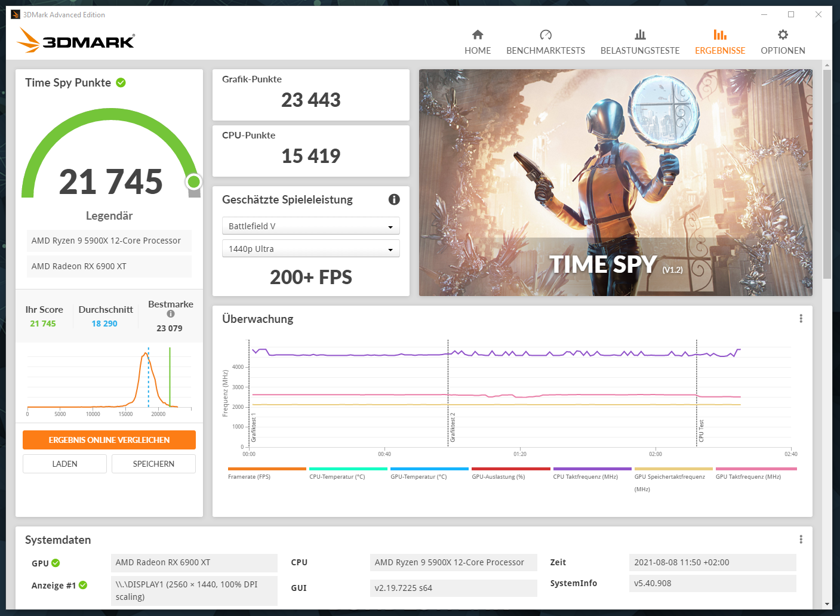
Task: Click info icon beside Geschätzte Spieleleistung
Action: click(394, 199)
